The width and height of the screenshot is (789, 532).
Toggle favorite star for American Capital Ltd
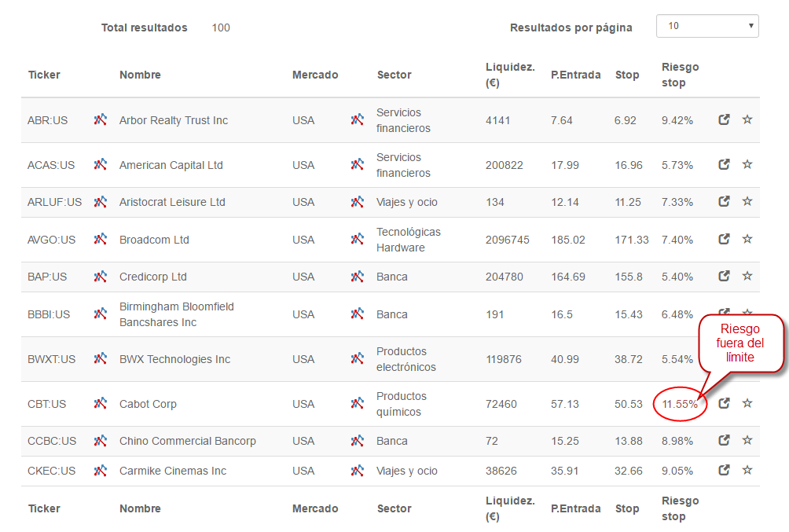point(747,164)
